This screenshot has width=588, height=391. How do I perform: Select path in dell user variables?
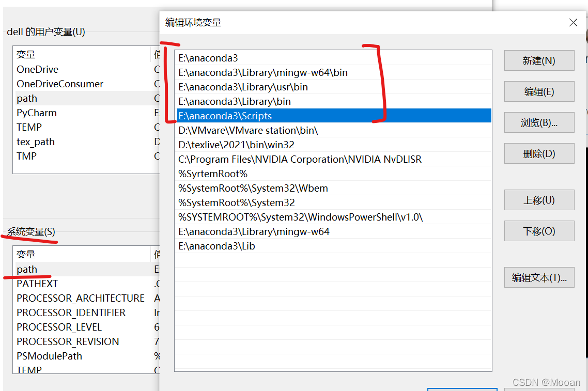coord(86,98)
